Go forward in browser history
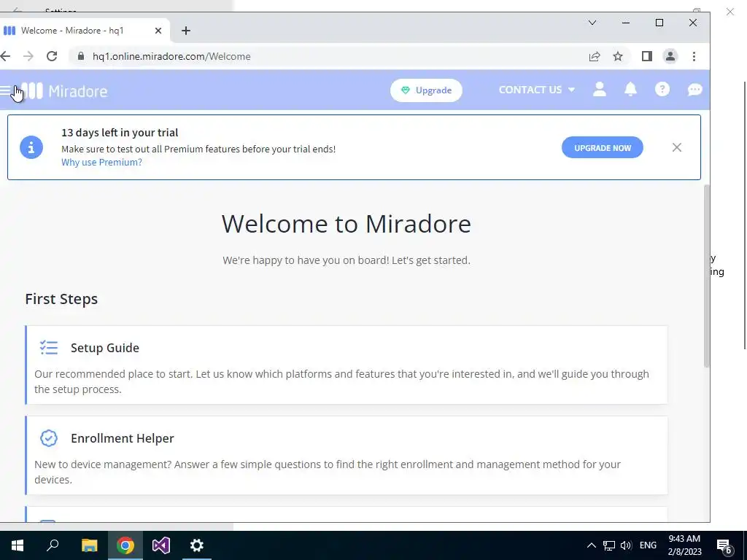This screenshot has height=560, width=747. coord(28,56)
